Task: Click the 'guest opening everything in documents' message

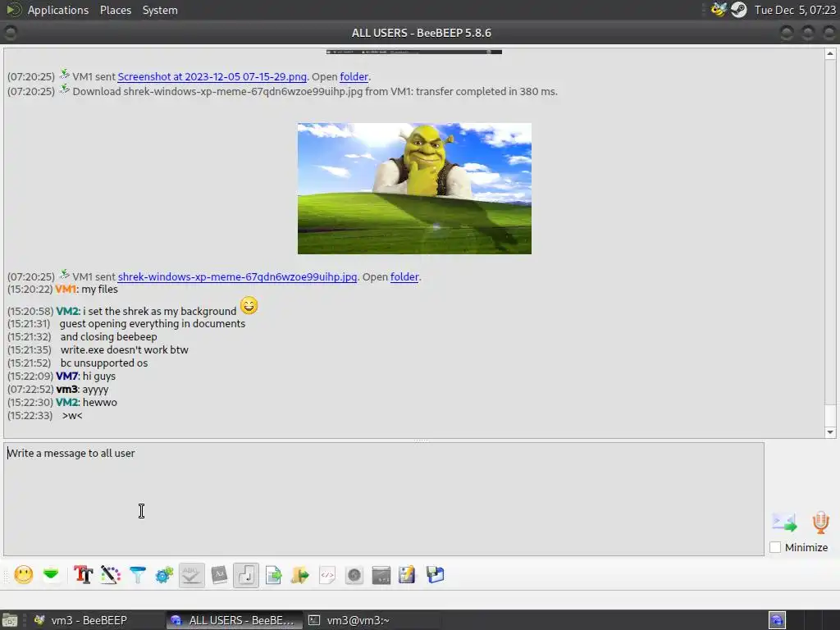Action: click(x=152, y=323)
